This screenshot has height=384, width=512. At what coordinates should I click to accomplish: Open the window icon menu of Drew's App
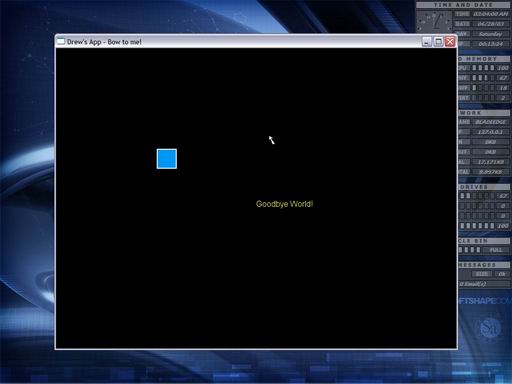(x=61, y=42)
